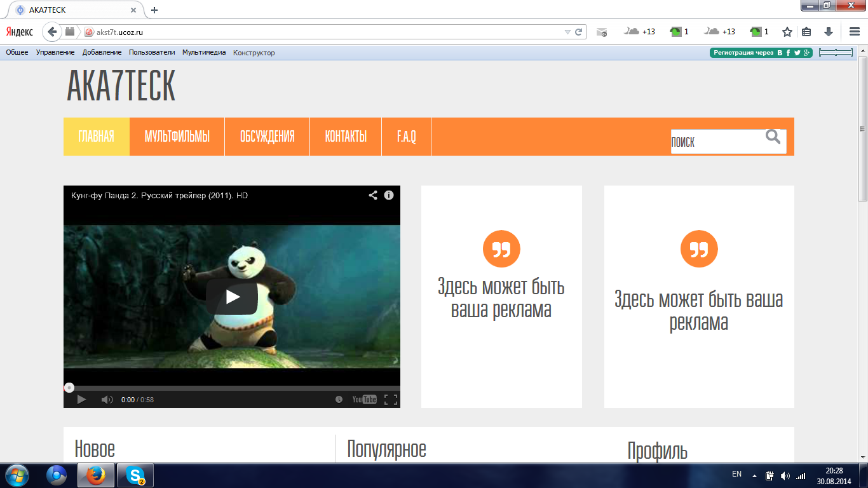Close the AKA7TECK browser tab

(133, 10)
